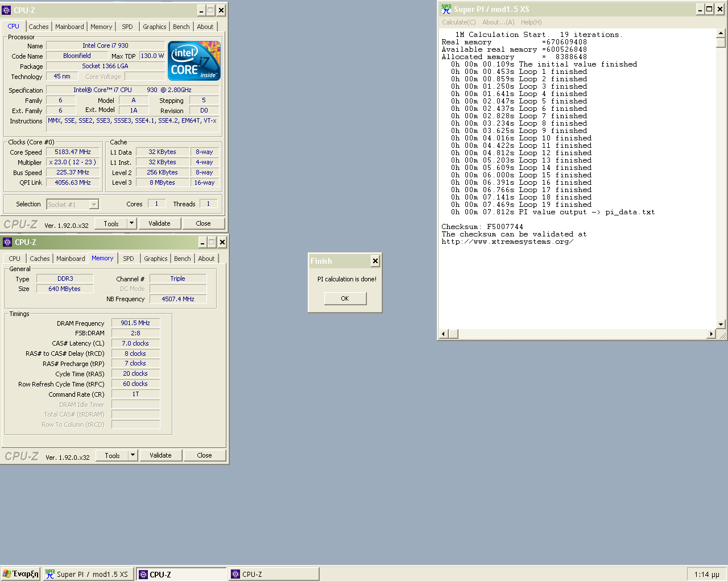Open SPD tab in bottom CPU-Z
728x582 pixels.
pyautogui.click(x=129, y=259)
